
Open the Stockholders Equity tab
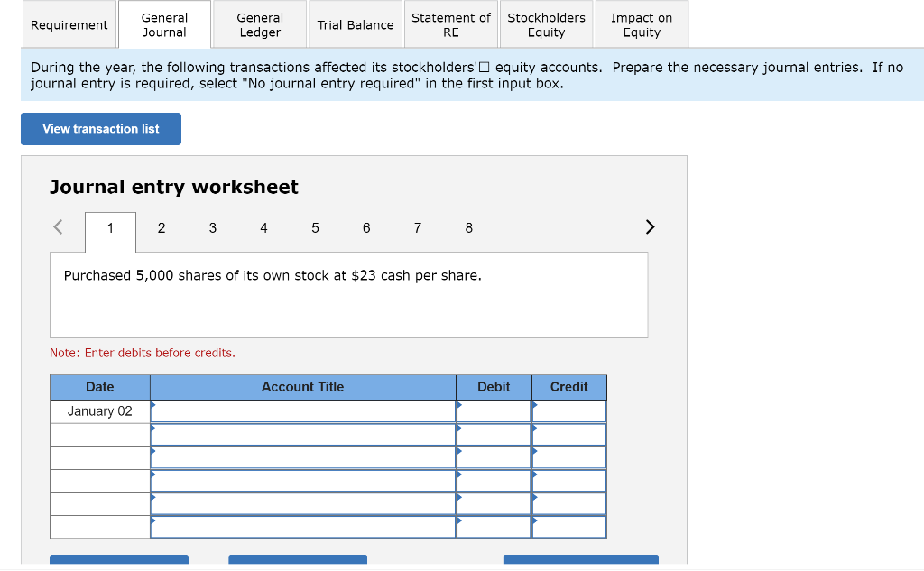[x=546, y=24]
